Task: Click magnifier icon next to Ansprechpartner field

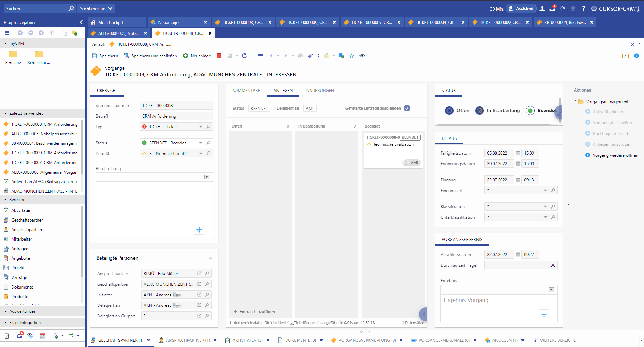Action: coord(207,274)
